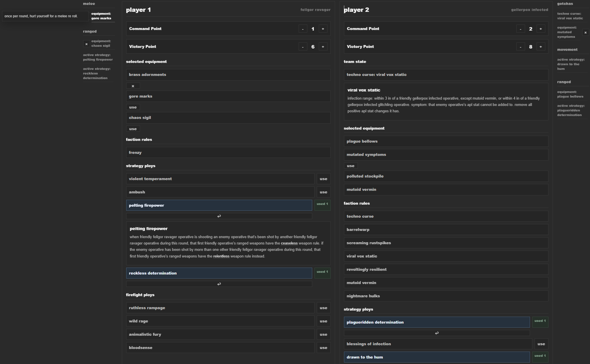Screen dimensions: 590x364
Task: Decrease player 2 Command Point
Action: coord(520,29)
